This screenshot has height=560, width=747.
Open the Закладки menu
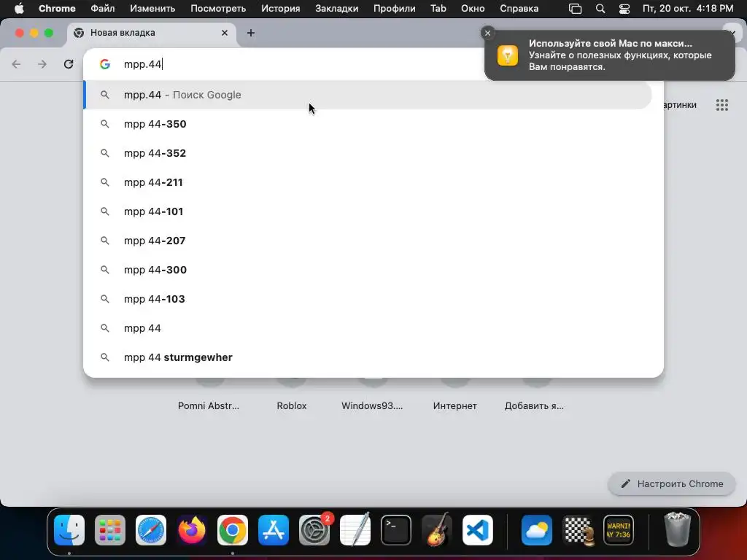tap(337, 9)
